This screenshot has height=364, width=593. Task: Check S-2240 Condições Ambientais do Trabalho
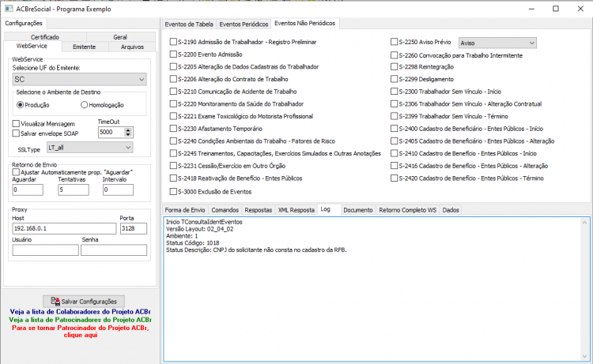[x=173, y=141]
